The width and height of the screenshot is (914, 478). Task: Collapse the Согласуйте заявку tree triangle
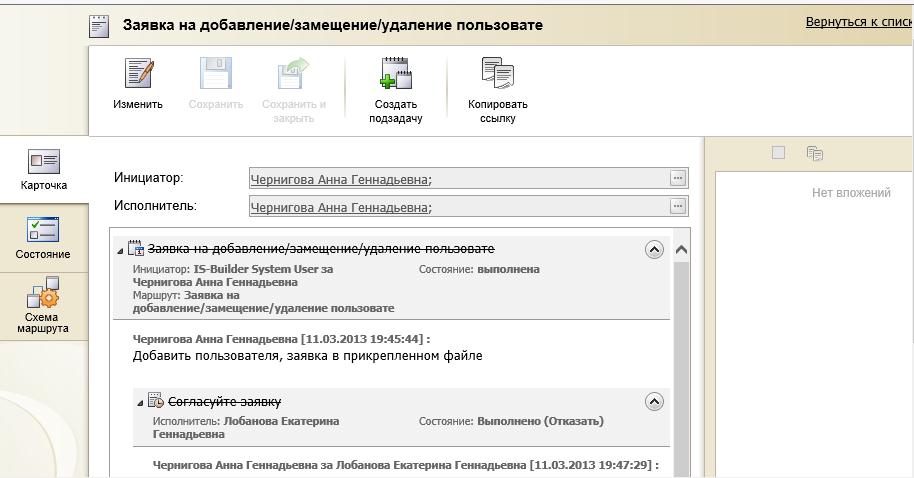coord(140,403)
